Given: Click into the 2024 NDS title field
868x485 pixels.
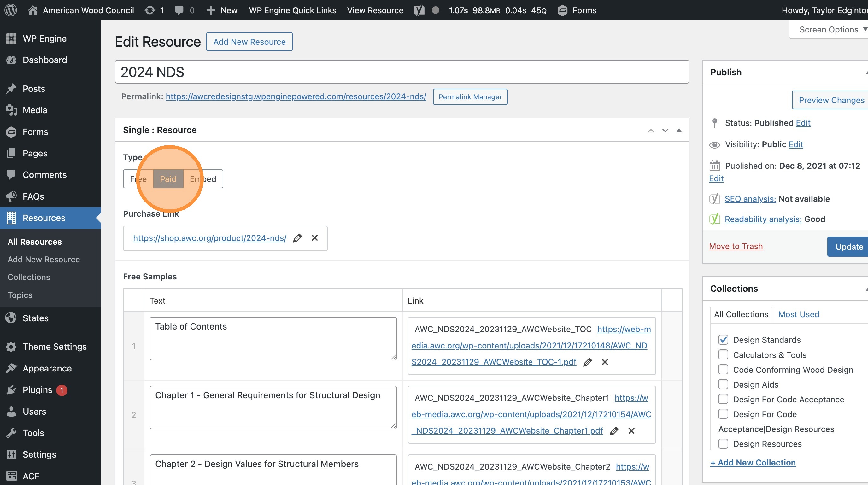Looking at the screenshot, I should 402,72.
